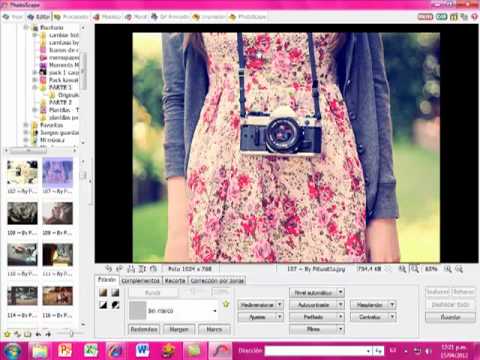Open PowerPoint from the taskbar
The image size is (480, 360).
pos(65,351)
